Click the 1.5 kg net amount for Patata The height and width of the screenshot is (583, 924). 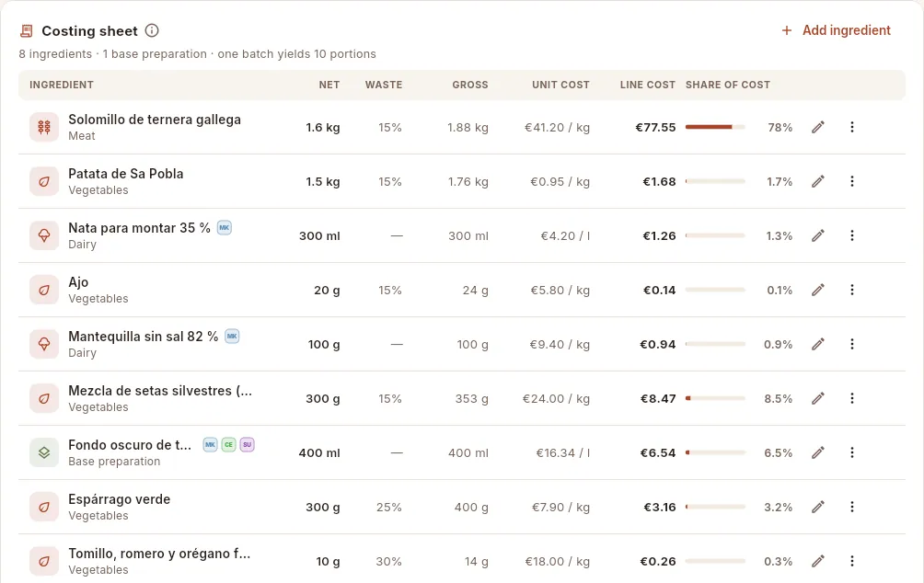tap(323, 181)
